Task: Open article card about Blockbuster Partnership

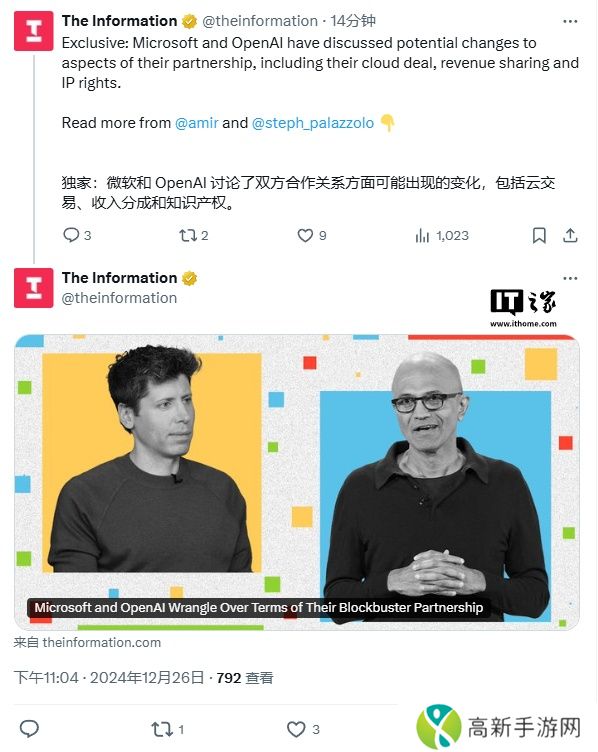Action: point(297,482)
